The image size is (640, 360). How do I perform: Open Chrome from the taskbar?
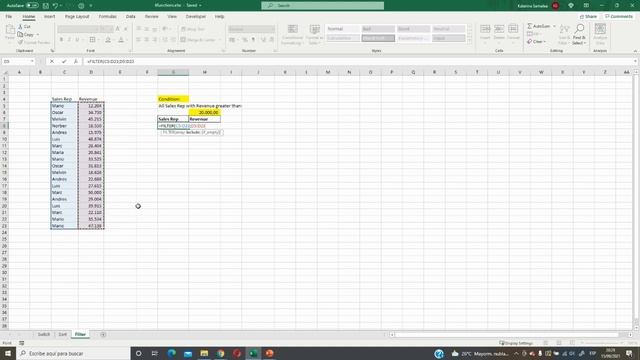coord(220,353)
